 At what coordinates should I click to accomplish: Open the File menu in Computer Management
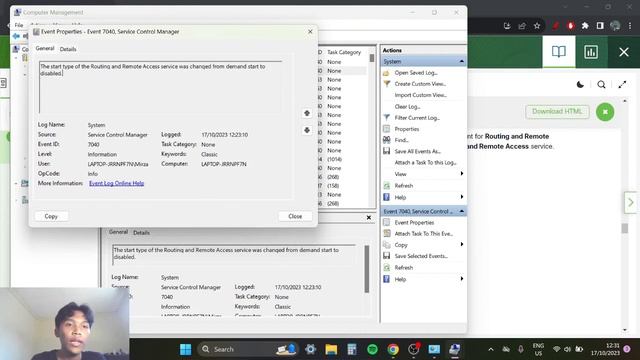(19, 25)
